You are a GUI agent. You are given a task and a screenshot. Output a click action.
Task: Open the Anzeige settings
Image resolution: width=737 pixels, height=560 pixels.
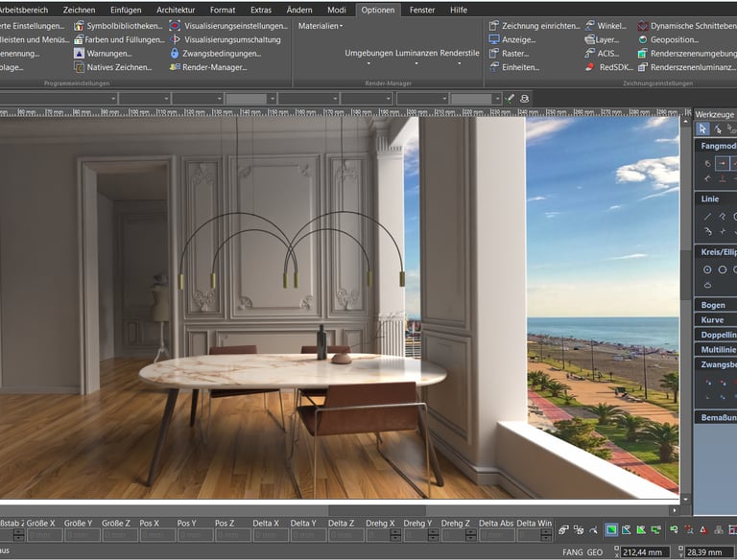tap(511, 39)
